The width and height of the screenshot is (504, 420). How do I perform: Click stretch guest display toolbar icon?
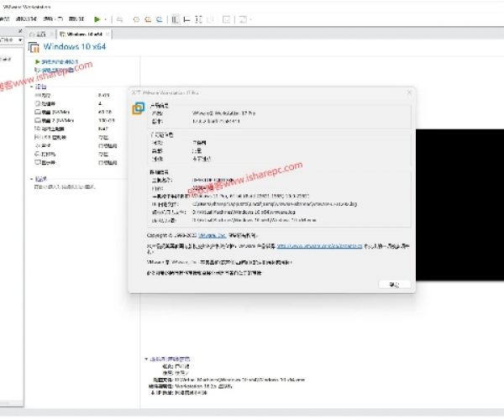[243, 19]
